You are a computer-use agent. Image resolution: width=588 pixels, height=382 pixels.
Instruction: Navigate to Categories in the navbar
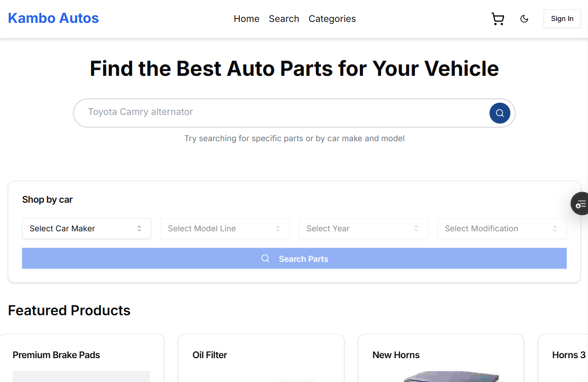click(332, 19)
